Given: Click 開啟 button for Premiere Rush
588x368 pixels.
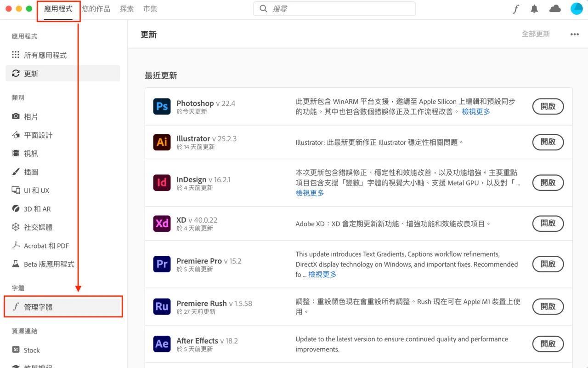Looking at the screenshot, I should coord(548,307).
